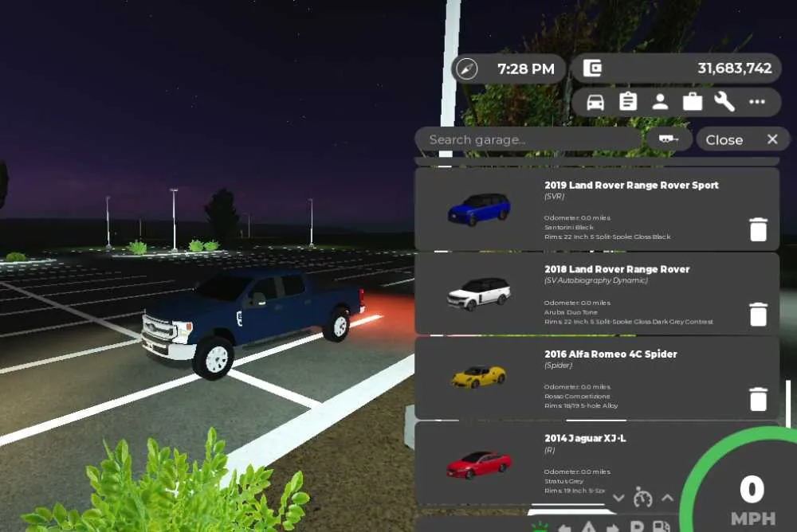Image resolution: width=797 pixels, height=532 pixels.
Task: Click the Search garage field
Action: click(x=528, y=139)
